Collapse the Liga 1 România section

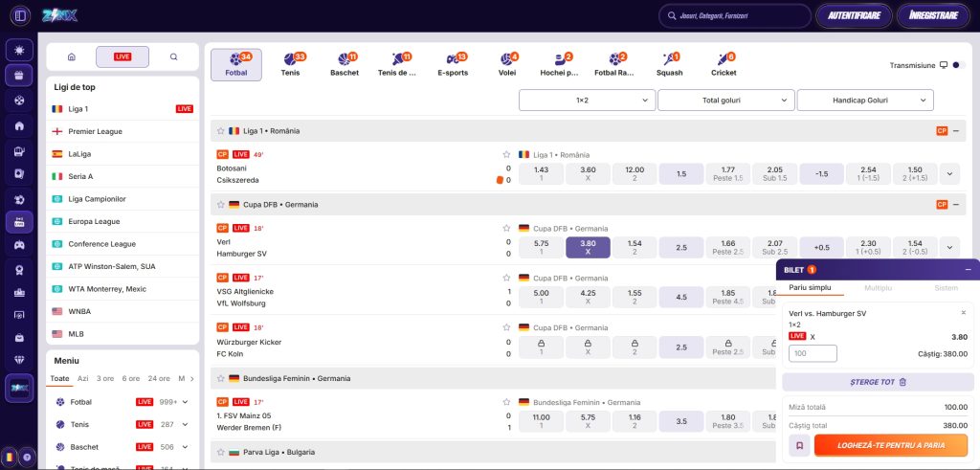956,131
